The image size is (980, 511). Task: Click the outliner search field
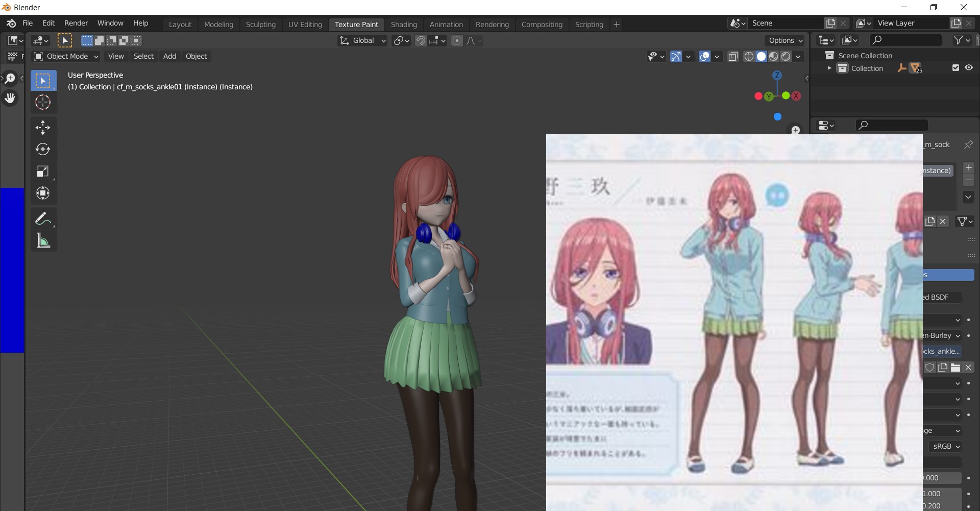[x=905, y=40]
